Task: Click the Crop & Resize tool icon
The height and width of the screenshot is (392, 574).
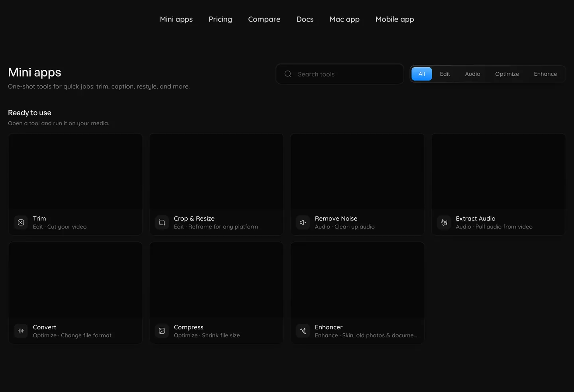Action: click(162, 223)
